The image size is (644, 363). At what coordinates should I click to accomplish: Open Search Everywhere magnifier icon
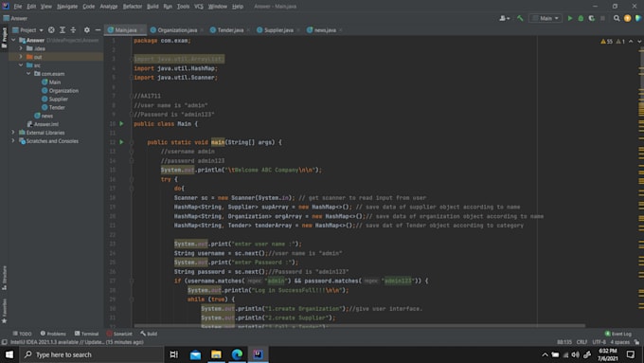(x=617, y=18)
